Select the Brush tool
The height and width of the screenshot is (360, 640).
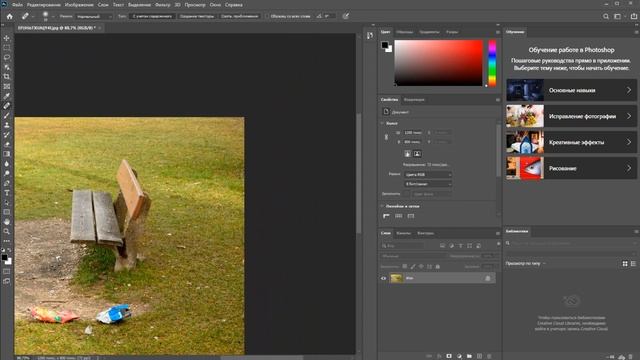(x=7, y=116)
